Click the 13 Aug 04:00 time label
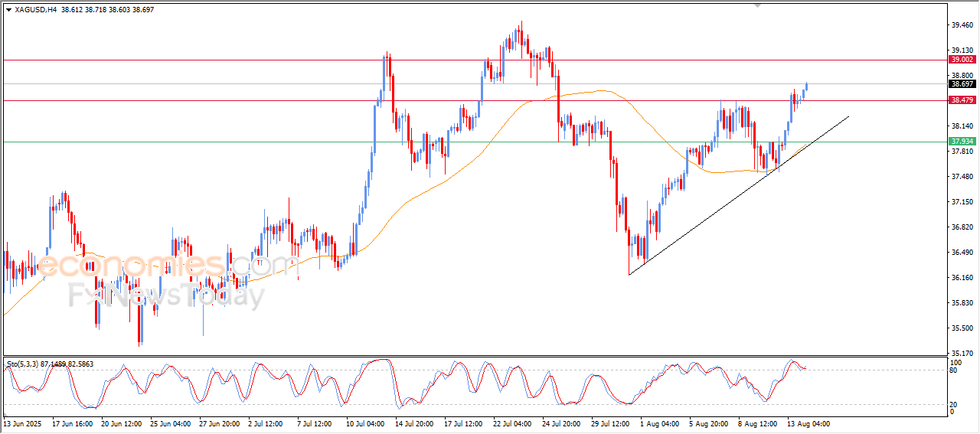This screenshot has width=980, height=434. 808,423
